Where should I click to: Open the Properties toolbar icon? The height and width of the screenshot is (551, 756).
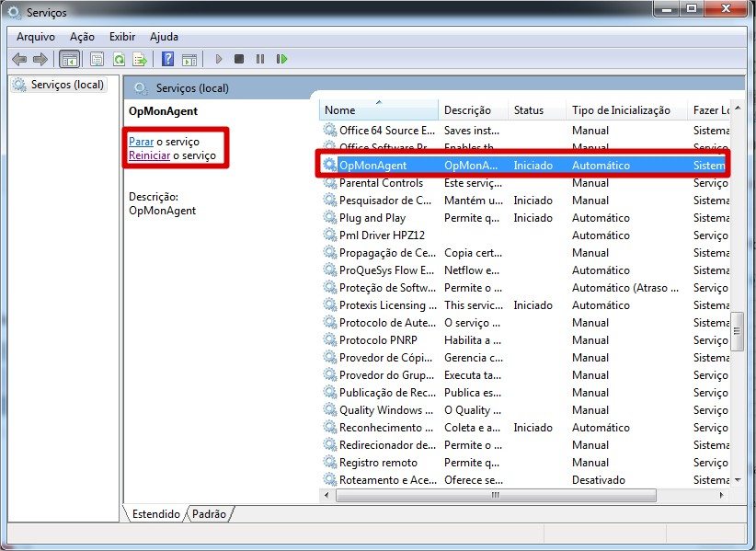[x=97, y=59]
